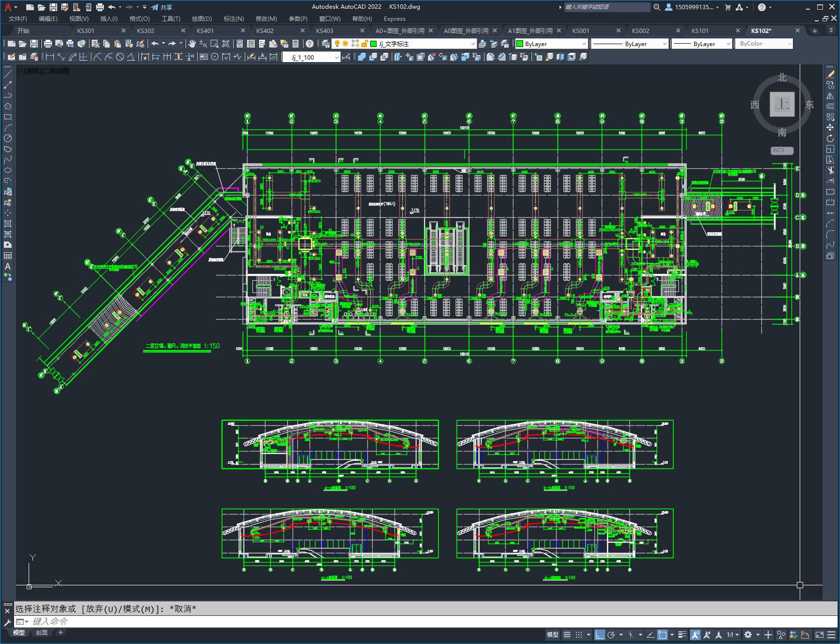The width and height of the screenshot is (840, 644).
Task: Click the search magnifier icon in title bar
Action: pos(657,7)
